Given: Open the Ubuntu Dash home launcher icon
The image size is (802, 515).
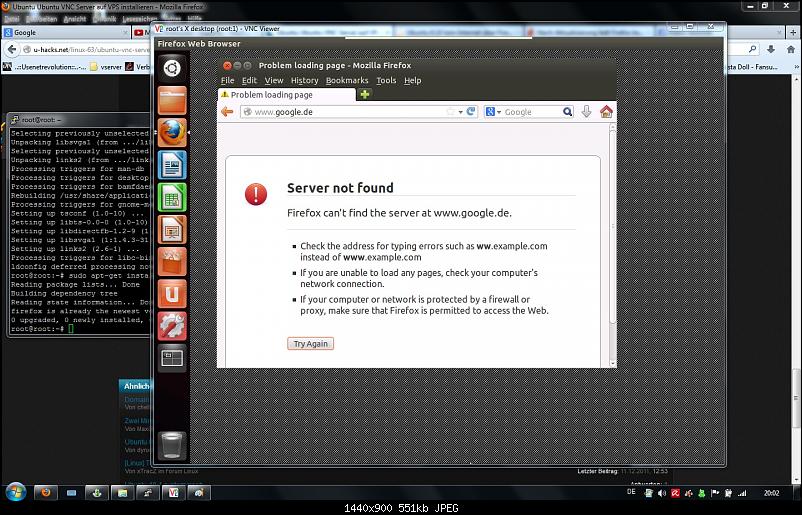Looking at the screenshot, I should coord(172,68).
